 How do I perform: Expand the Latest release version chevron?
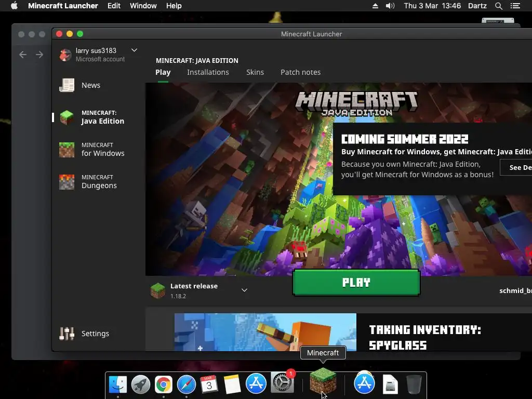(x=244, y=290)
